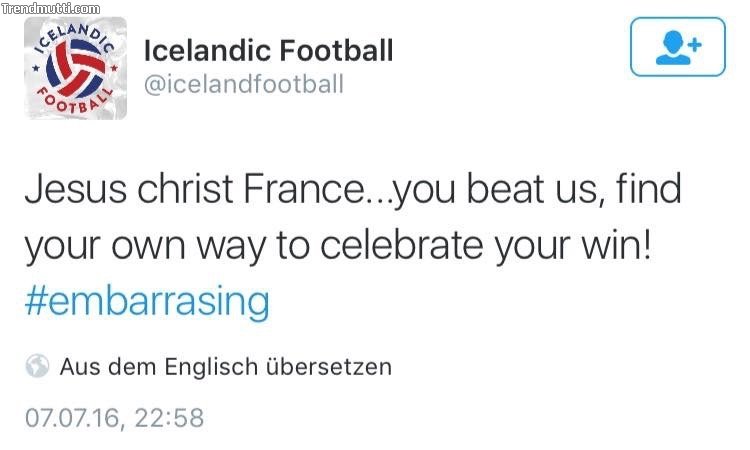
Task: Click the soccer ball in the profile logo
Action: coord(75,68)
